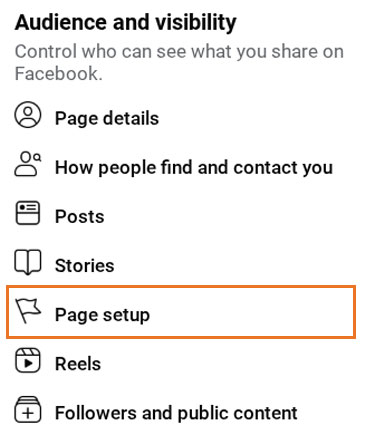Screen dimensions: 374x432
Task: Open the Reels settings label
Action: (78, 363)
